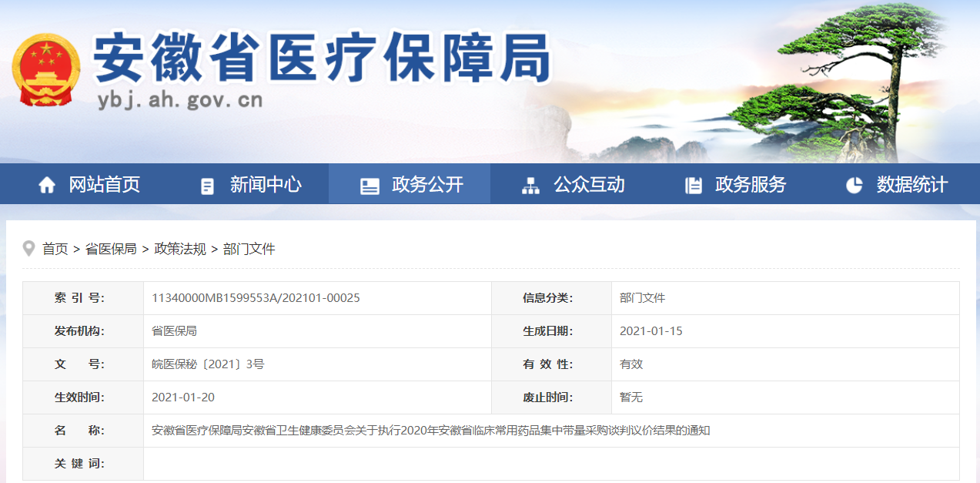Open the 新闻中心 menu item
The height and width of the screenshot is (483, 980).
266,185
